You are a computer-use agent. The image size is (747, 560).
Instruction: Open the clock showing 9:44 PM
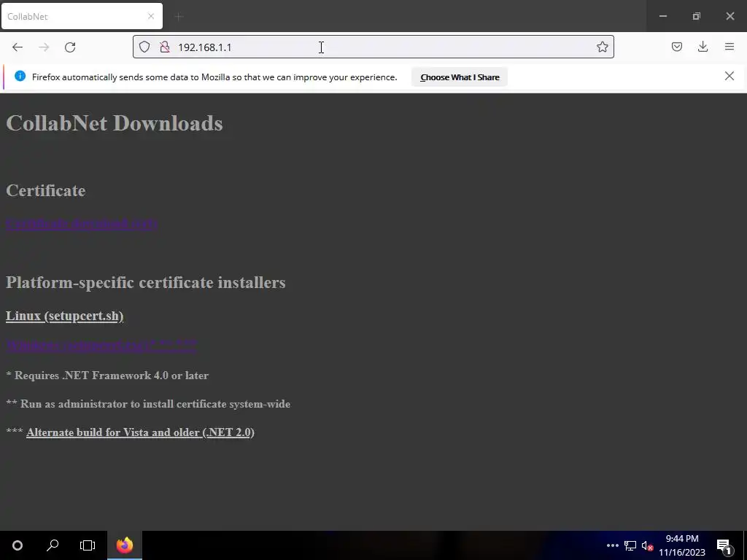[x=682, y=545]
